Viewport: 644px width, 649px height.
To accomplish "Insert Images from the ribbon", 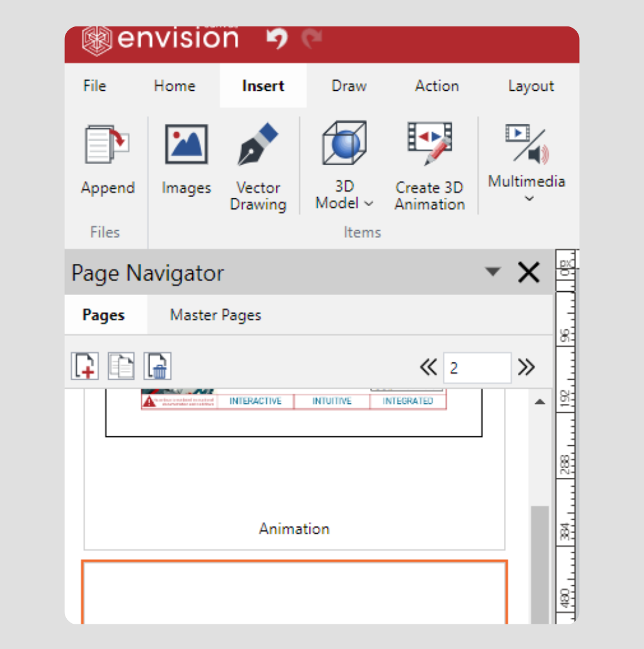I will (186, 145).
